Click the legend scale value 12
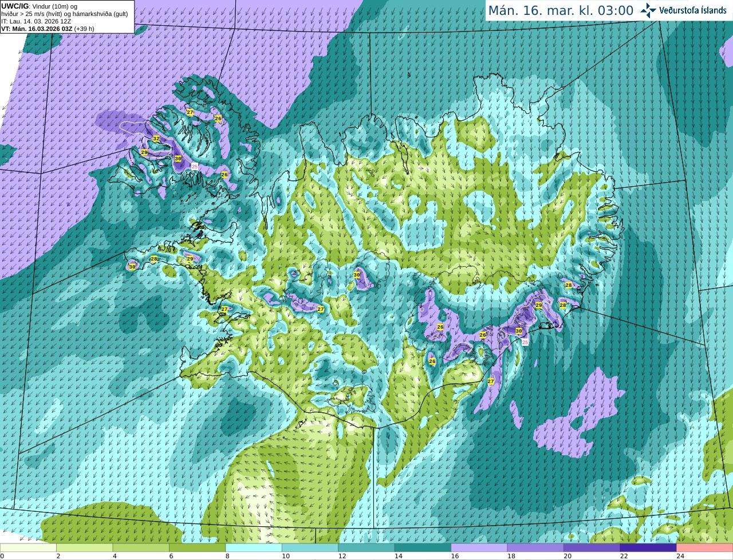This screenshot has height=560, width=733. coord(342,556)
